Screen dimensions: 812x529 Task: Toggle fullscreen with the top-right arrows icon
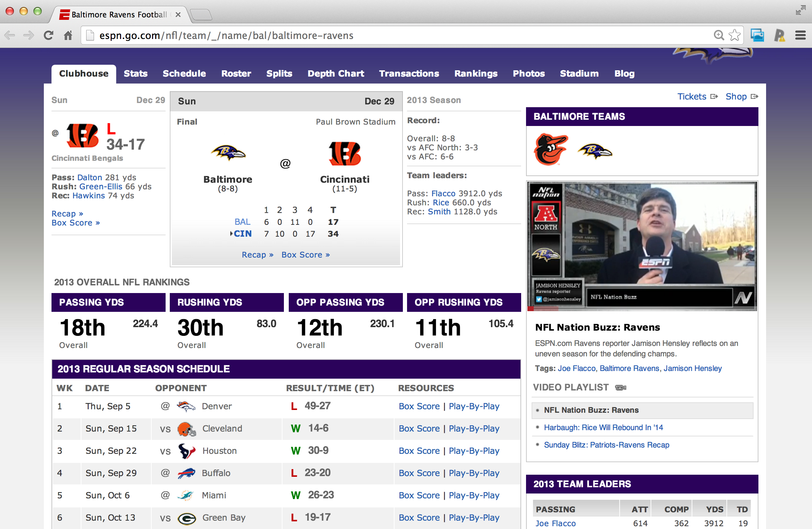(801, 10)
